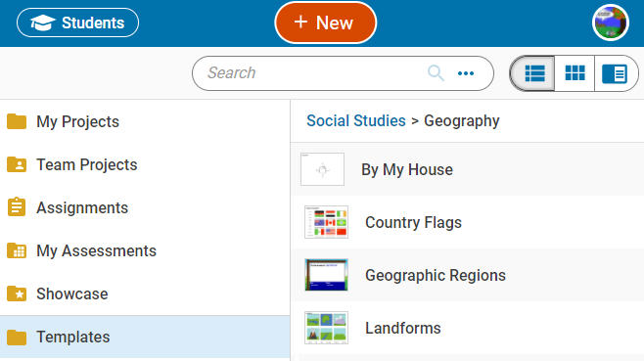Switch to grid thumbnail view
Viewport: 644px width, 361px height.
pos(575,73)
